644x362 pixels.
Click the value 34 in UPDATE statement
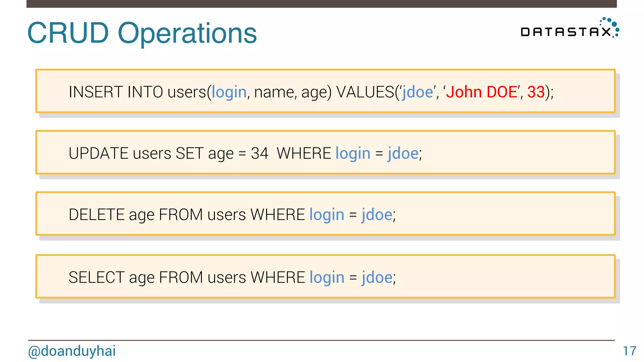[x=259, y=153]
